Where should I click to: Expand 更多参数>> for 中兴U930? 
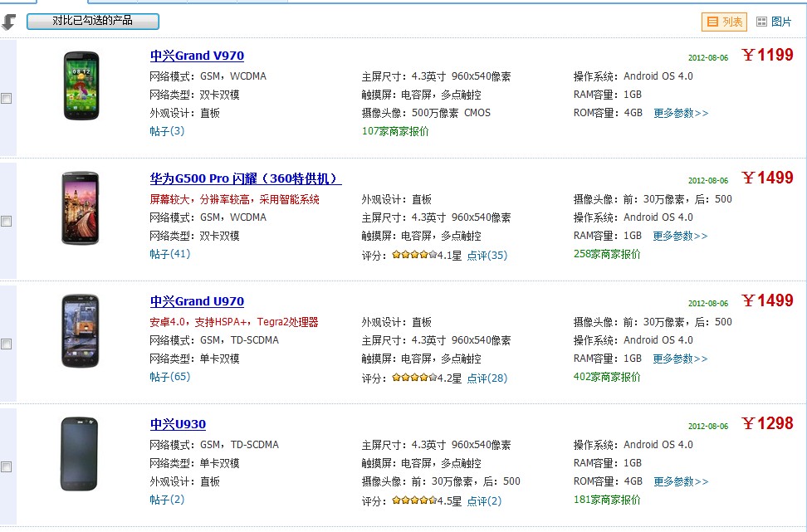point(681,482)
